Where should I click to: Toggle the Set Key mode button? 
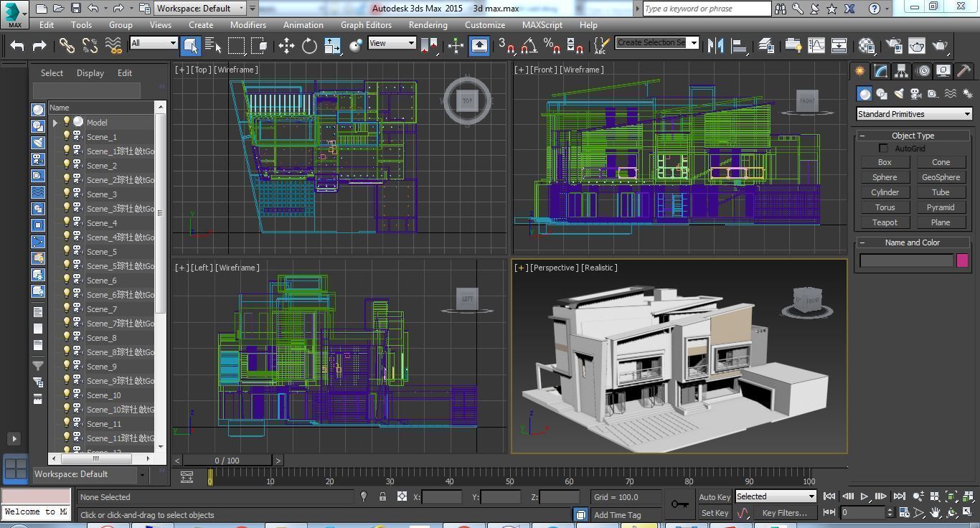click(x=714, y=513)
